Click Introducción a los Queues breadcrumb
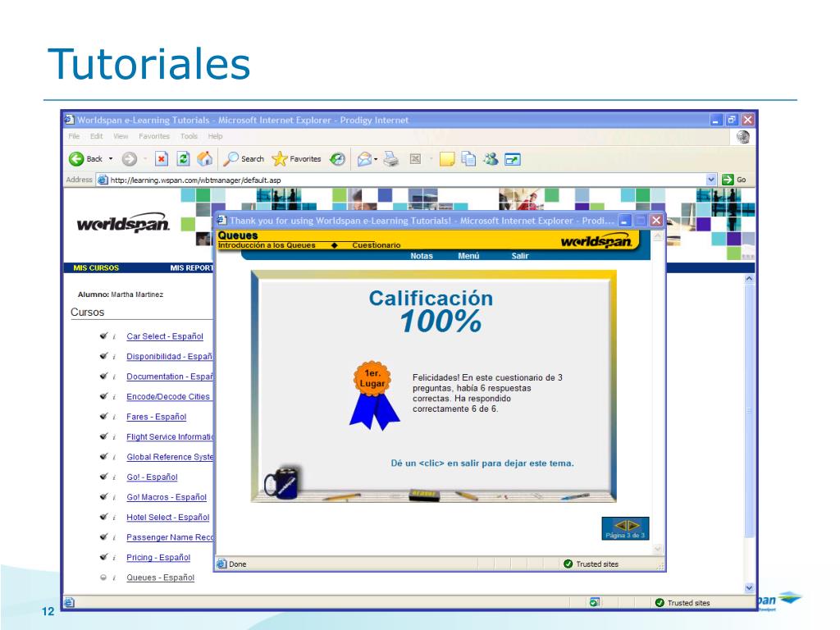The width and height of the screenshot is (840, 630). coord(267,245)
